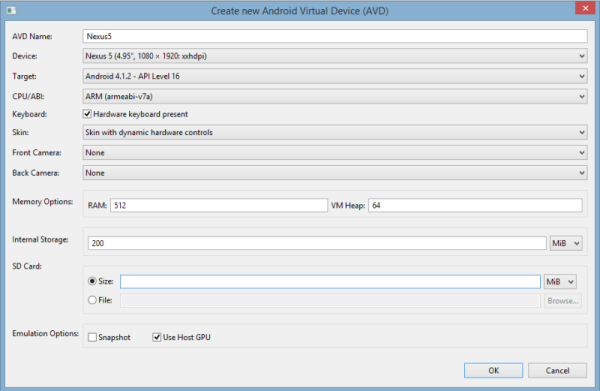
Task: Open the SD Card size unit dropdown
Action: pyautogui.click(x=560, y=282)
